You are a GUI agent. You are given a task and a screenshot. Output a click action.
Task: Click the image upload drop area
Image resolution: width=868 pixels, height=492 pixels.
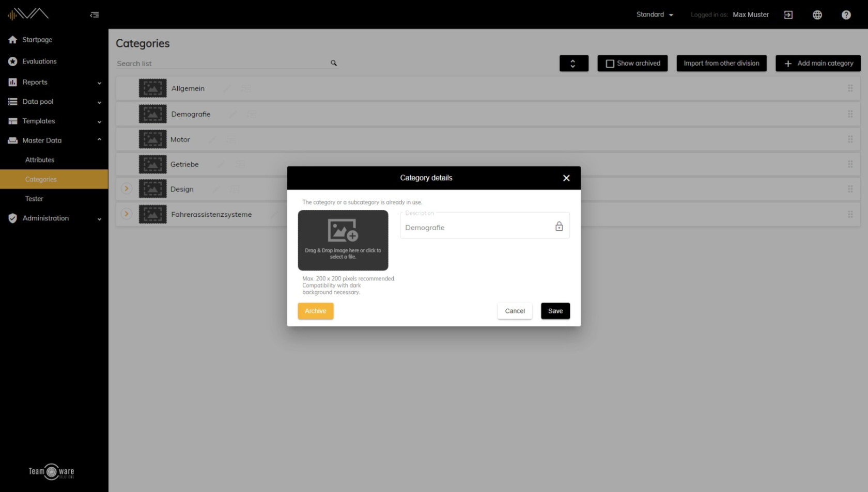tap(343, 241)
